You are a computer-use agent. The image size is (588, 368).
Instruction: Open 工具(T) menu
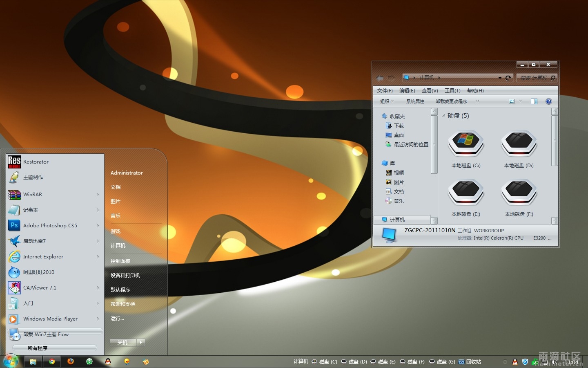point(452,91)
